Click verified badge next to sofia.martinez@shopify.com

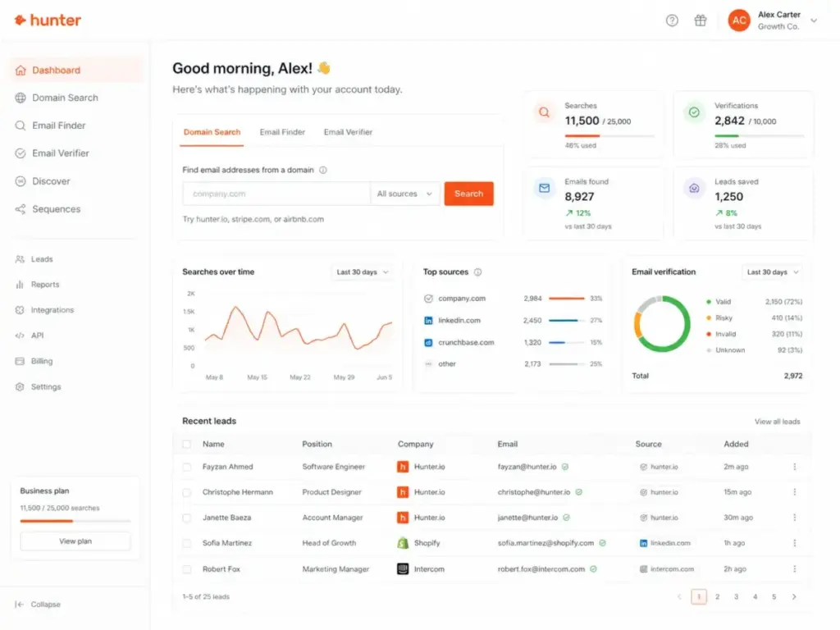point(603,543)
